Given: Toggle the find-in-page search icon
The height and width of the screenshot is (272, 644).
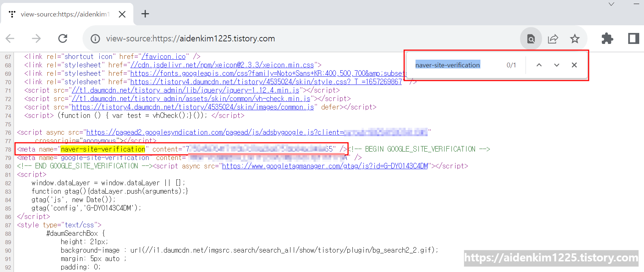Looking at the screenshot, I should point(531,39).
